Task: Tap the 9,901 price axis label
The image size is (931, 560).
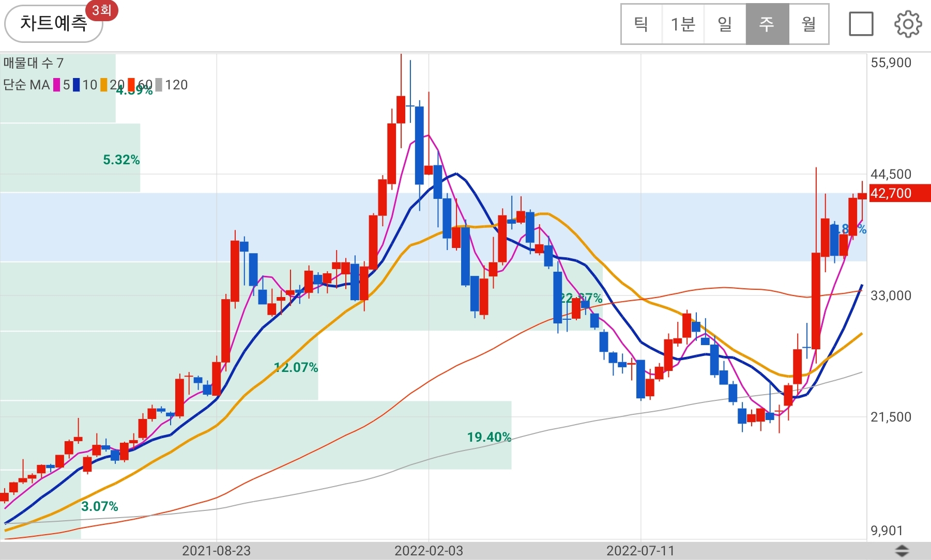Action: pyautogui.click(x=887, y=531)
